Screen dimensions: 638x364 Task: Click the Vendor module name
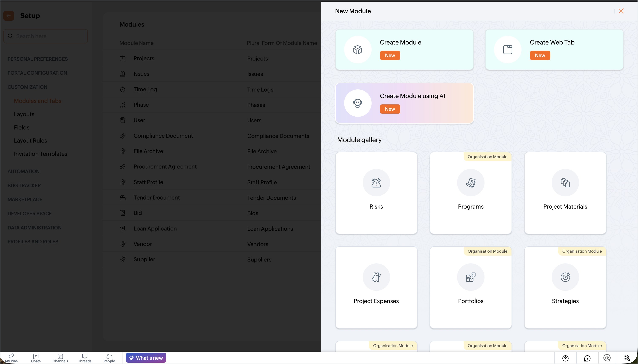143,244
